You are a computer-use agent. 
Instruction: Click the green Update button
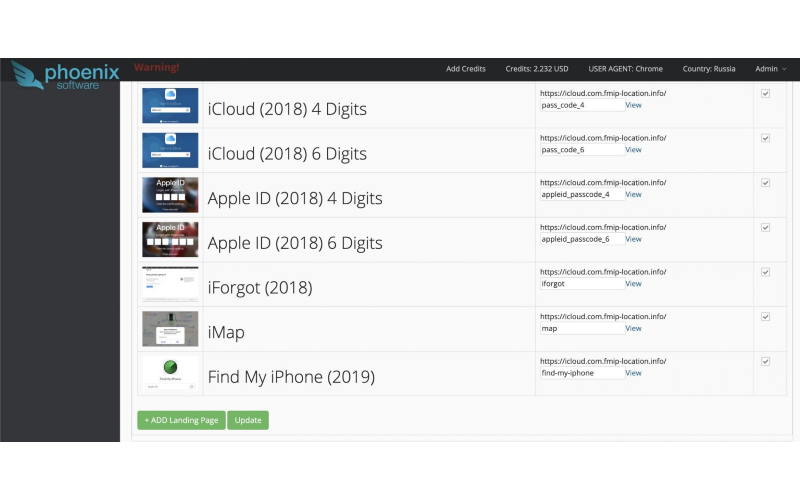coord(248,420)
